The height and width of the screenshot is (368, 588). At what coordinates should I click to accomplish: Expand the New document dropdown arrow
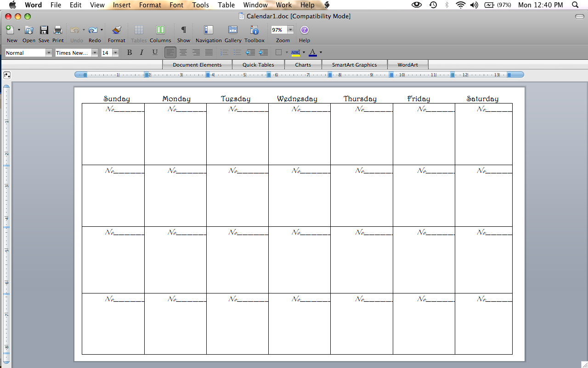(19, 30)
